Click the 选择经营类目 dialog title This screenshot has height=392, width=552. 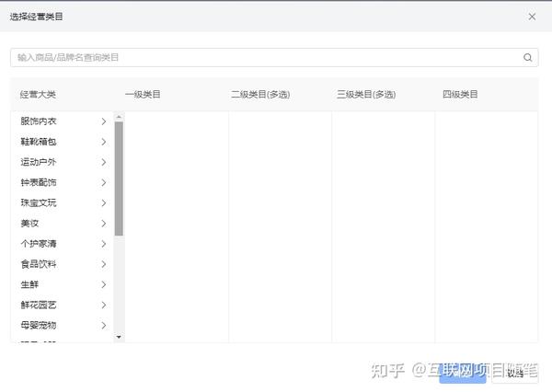[36, 17]
